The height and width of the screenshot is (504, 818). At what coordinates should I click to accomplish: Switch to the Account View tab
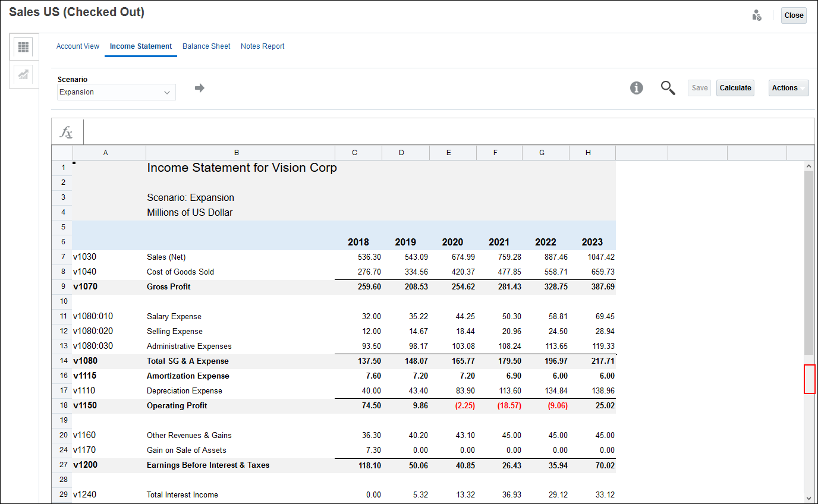(78, 46)
